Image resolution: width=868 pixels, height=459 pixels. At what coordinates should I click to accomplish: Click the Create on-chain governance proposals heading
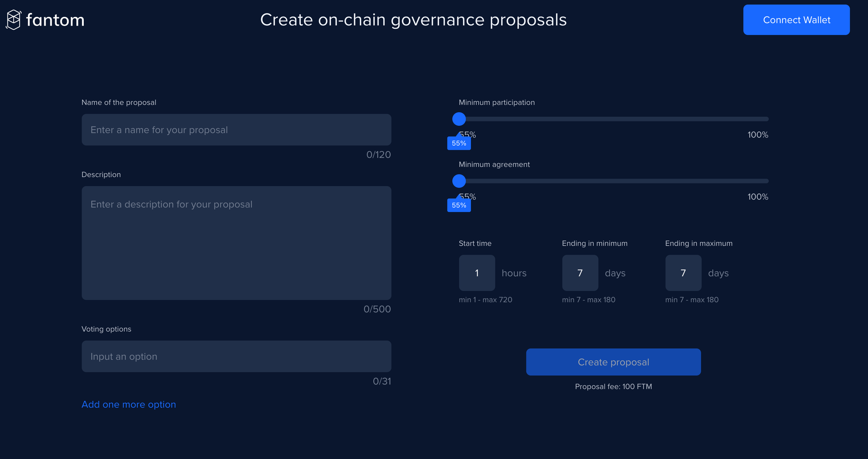pyautogui.click(x=413, y=20)
